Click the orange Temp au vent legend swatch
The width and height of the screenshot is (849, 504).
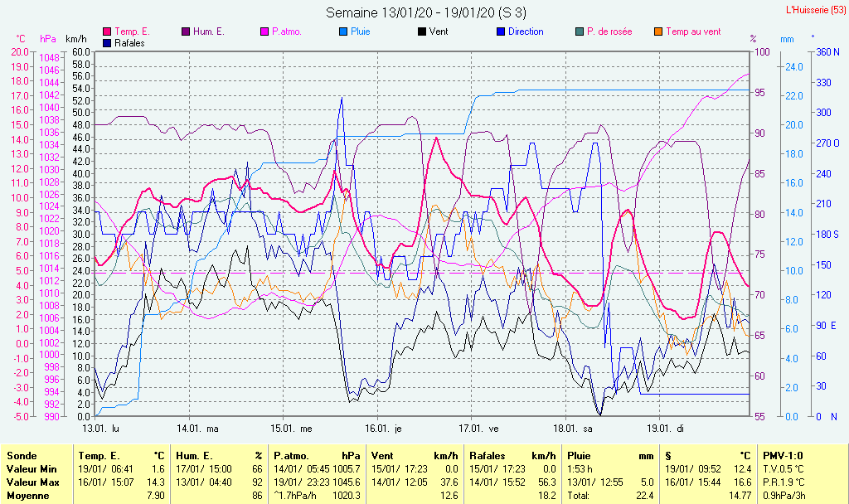pyautogui.click(x=658, y=32)
